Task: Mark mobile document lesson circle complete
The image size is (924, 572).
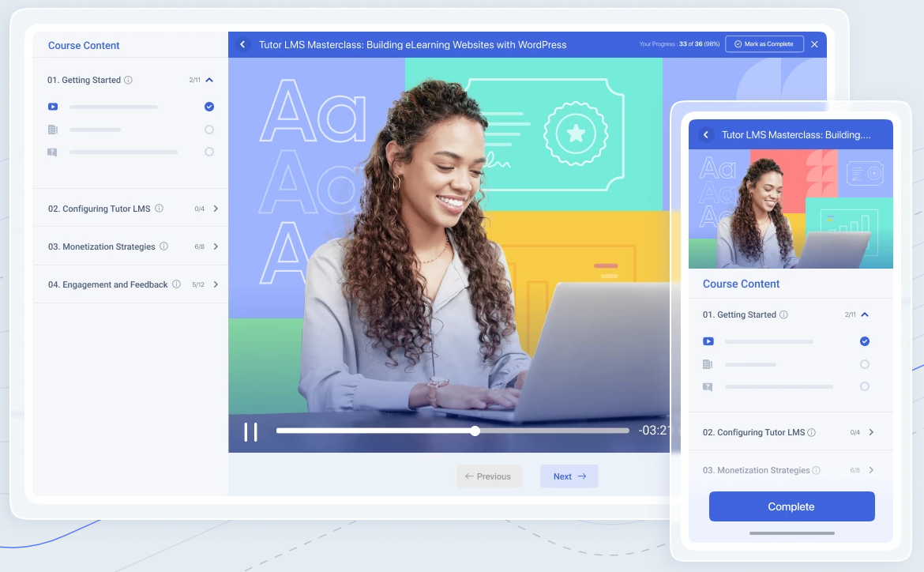Action: (865, 364)
